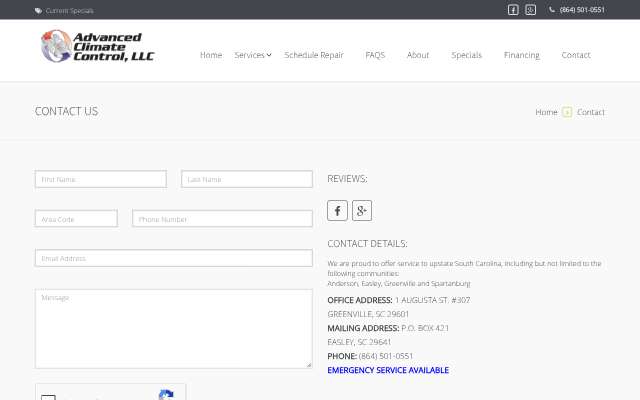Image resolution: width=640 pixels, height=400 pixels.
Task: Open the Financing menu item
Action: (x=522, y=55)
